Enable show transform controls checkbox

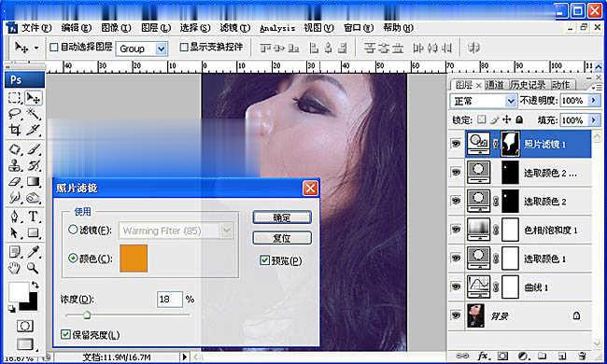[184, 48]
